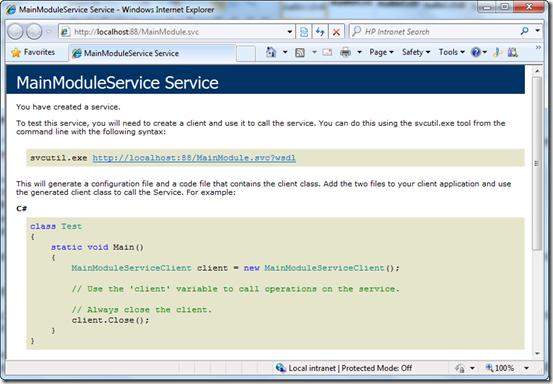
Task: Open the zoom level dropdown arrow
Action: [x=527, y=368]
